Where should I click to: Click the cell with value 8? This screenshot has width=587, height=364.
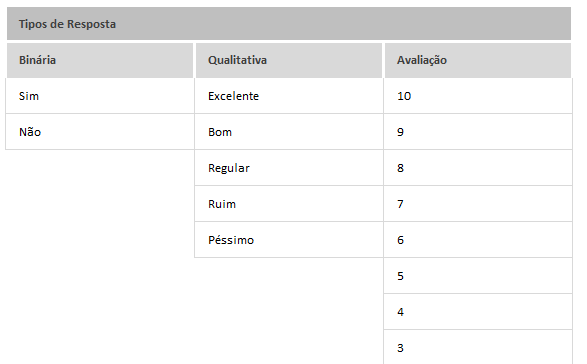pos(478,168)
